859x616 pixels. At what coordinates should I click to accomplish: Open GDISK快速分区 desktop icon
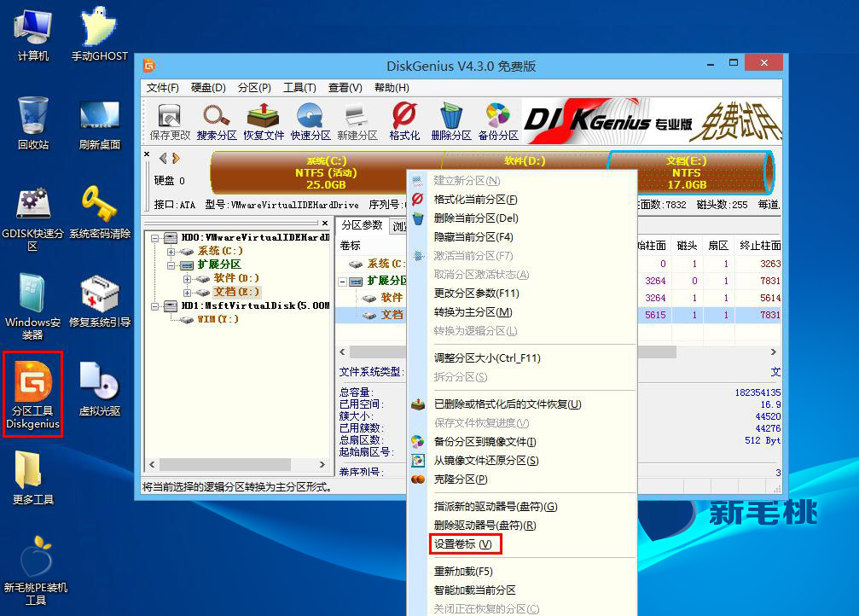click(x=33, y=218)
